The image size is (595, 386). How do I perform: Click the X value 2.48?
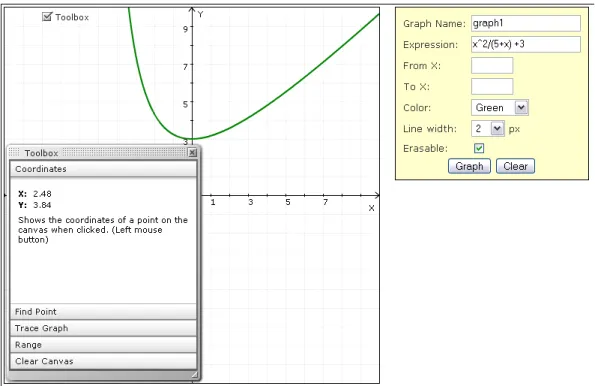point(42,194)
